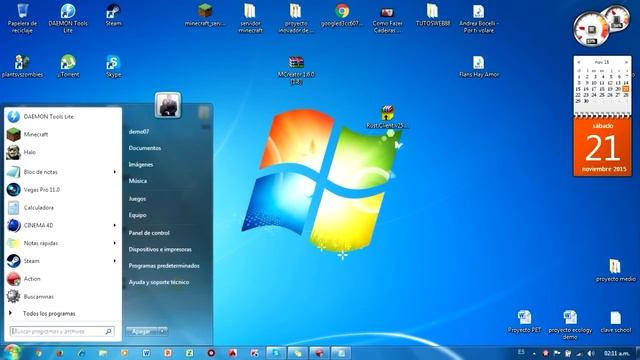Click the Buscar programas y archivos search box
The height and width of the screenshot is (360, 640).
(62, 331)
